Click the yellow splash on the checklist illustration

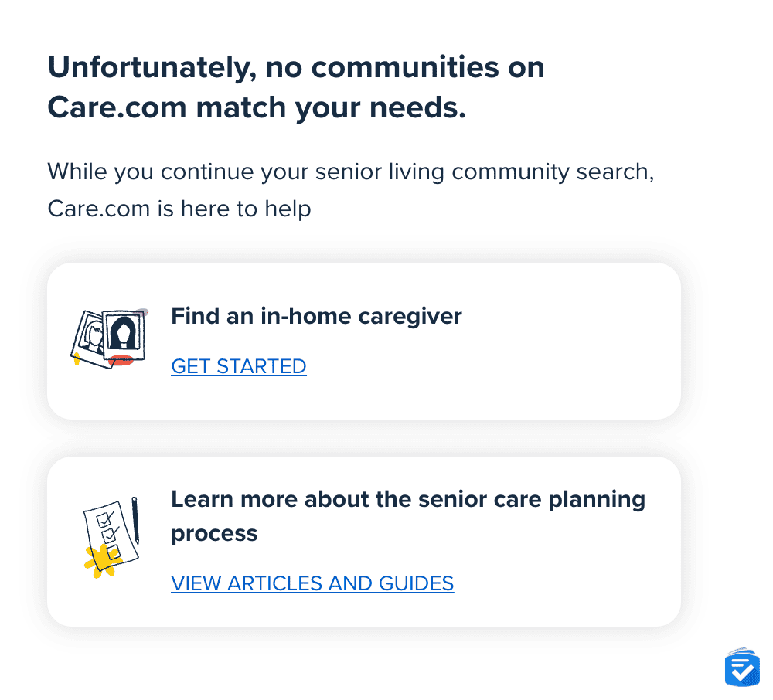101,561
